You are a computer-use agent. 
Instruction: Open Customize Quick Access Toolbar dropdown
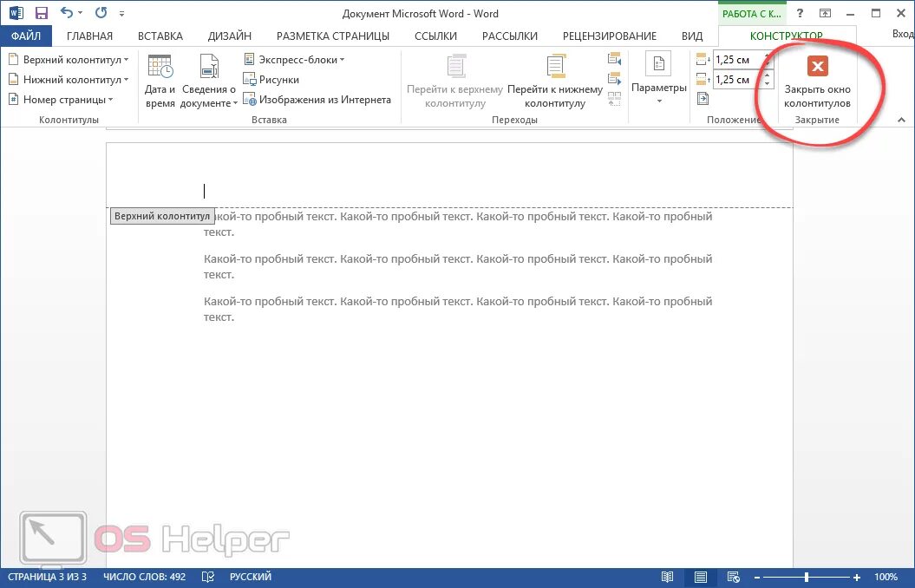click(122, 13)
